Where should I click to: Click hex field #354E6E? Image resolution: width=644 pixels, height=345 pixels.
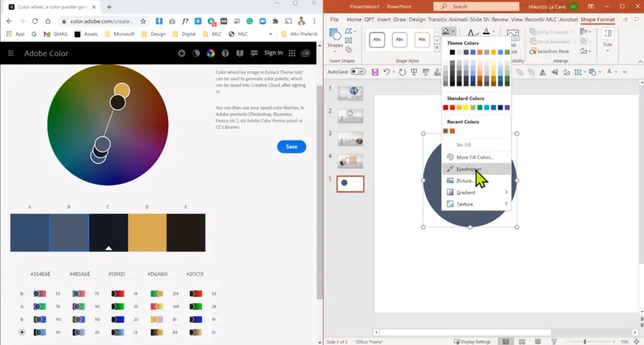pyautogui.click(x=40, y=274)
